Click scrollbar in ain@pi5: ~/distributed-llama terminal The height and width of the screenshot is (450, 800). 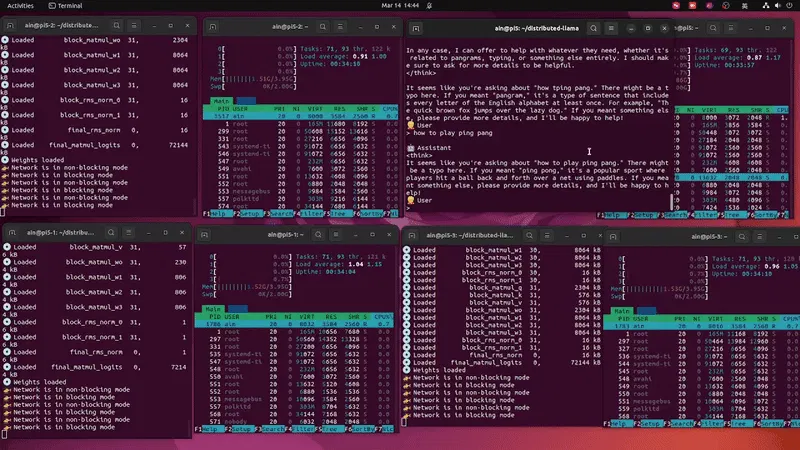[671, 202]
